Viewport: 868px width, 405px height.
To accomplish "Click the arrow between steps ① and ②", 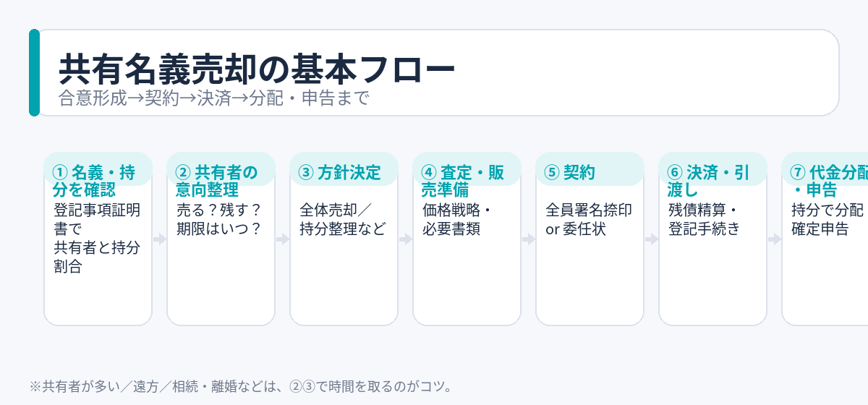I will click(x=160, y=239).
